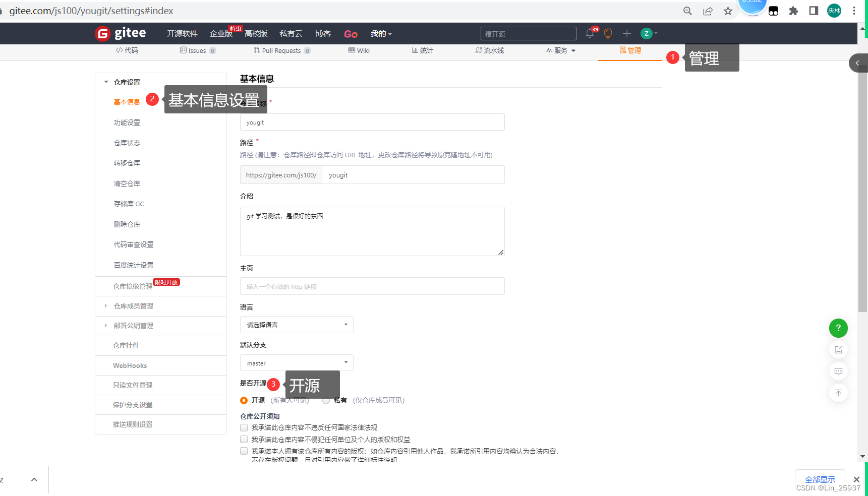This screenshot has height=496, width=868.
Task: Expand the 仓库成员管理 section
Action: [106, 306]
